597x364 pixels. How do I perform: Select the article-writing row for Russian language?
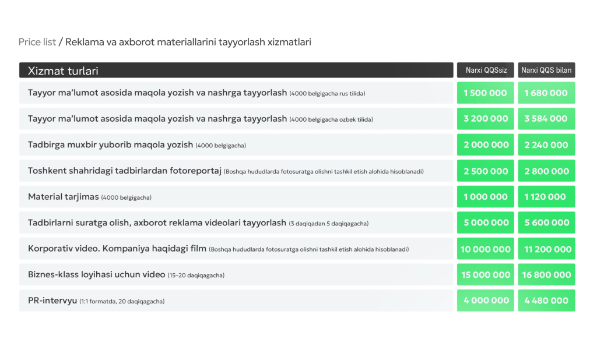236,93
